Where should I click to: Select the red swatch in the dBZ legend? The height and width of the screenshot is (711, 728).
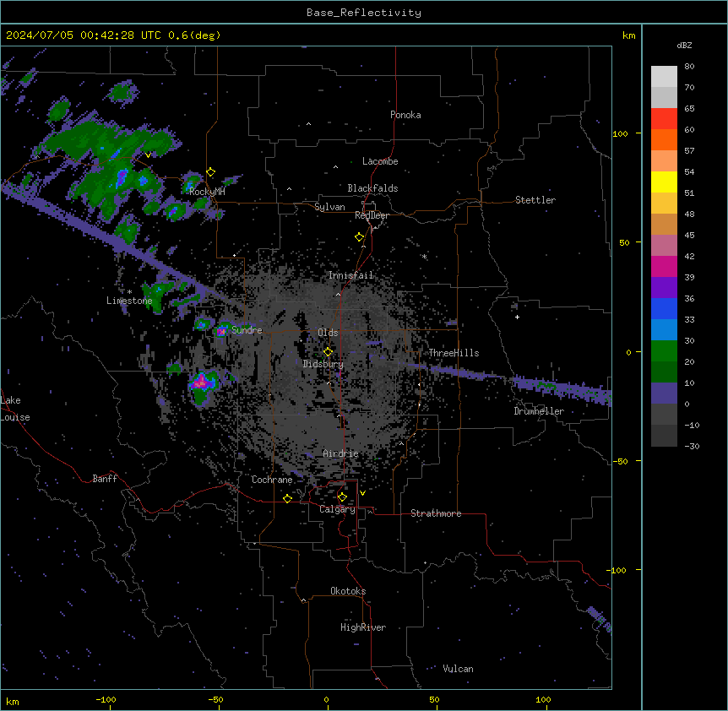664,119
